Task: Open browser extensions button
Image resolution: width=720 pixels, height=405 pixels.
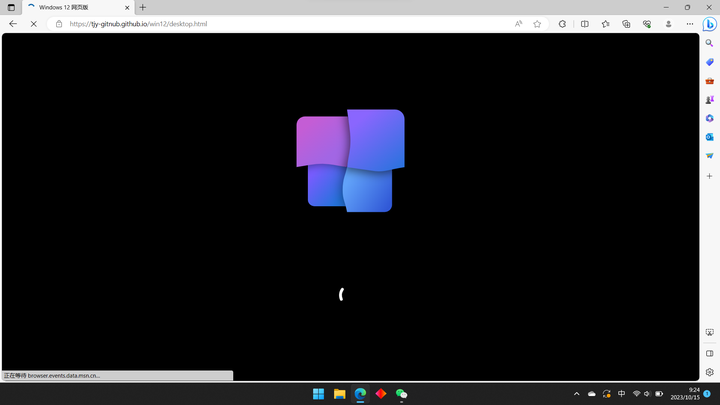Action: click(562, 24)
